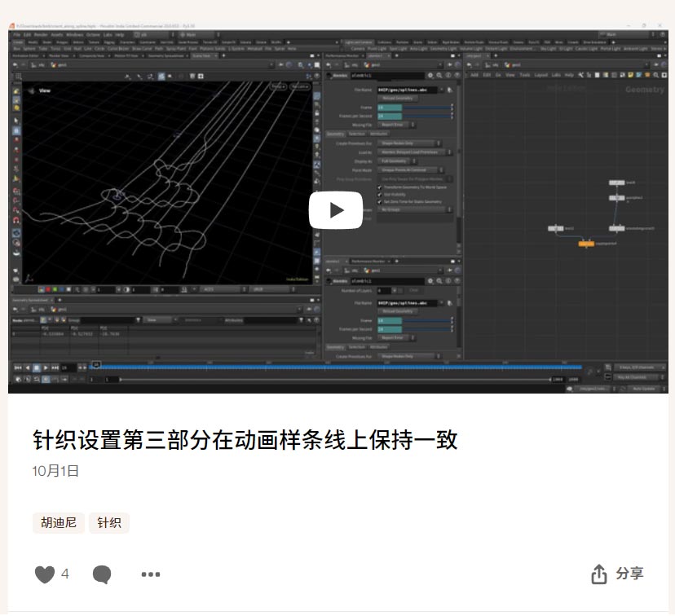Play the video with the center play button

click(x=336, y=210)
